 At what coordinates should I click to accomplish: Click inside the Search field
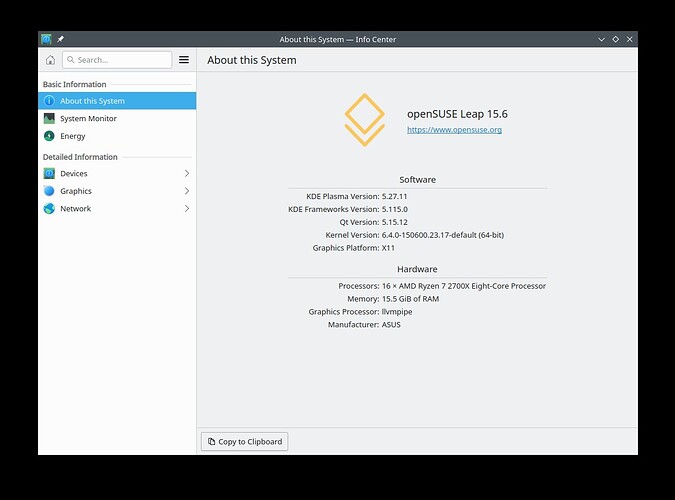117,60
